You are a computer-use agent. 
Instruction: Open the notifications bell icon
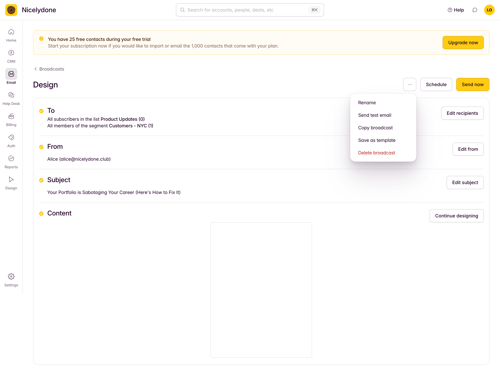coord(475,10)
